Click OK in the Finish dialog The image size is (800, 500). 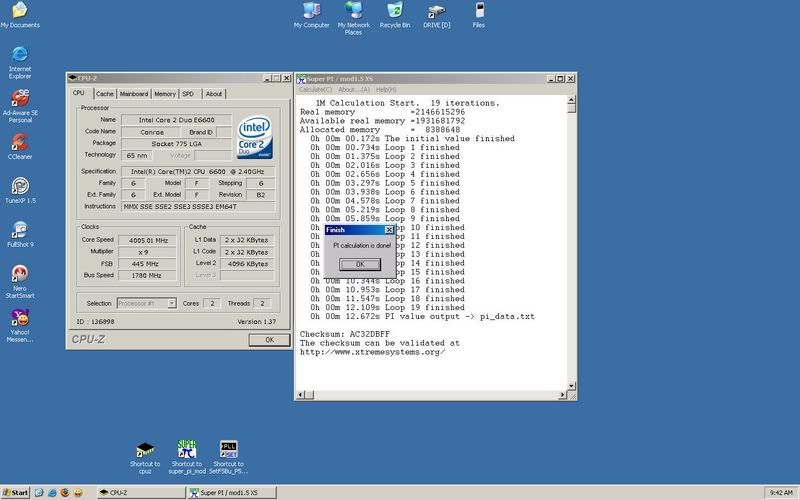pyautogui.click(x=359, y=264)
